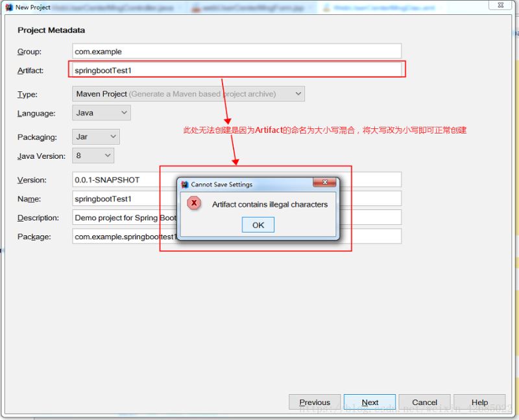
Task: Click the IntelliJ icon in Cannot Save Settings title
Action: coord(184,185)
